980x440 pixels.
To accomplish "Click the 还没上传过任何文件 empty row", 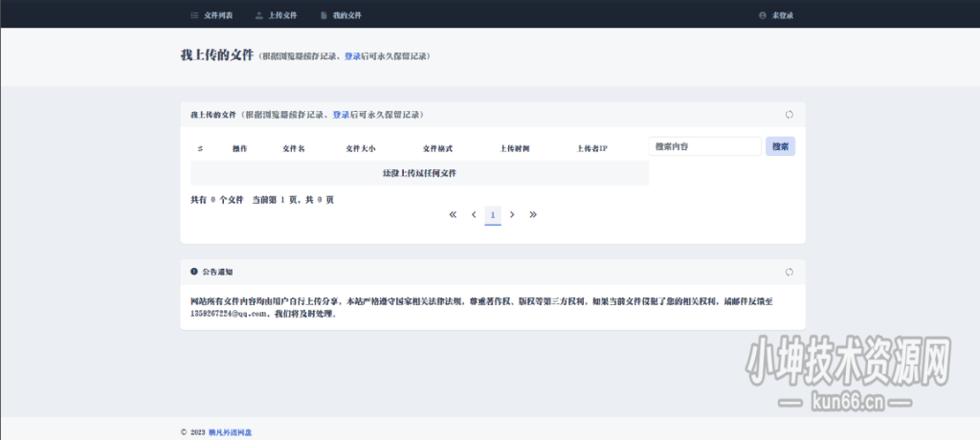I will tap(419, 173).
